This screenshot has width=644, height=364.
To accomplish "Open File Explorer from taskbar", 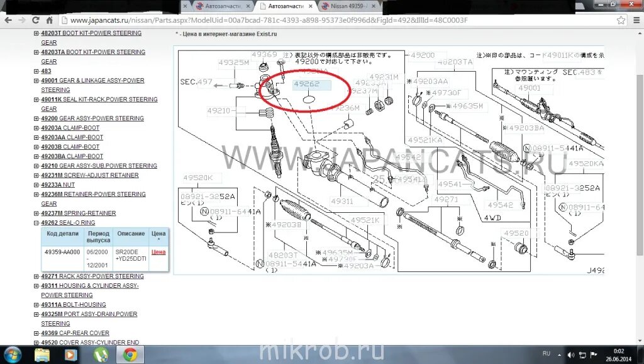I will [42, 355].
